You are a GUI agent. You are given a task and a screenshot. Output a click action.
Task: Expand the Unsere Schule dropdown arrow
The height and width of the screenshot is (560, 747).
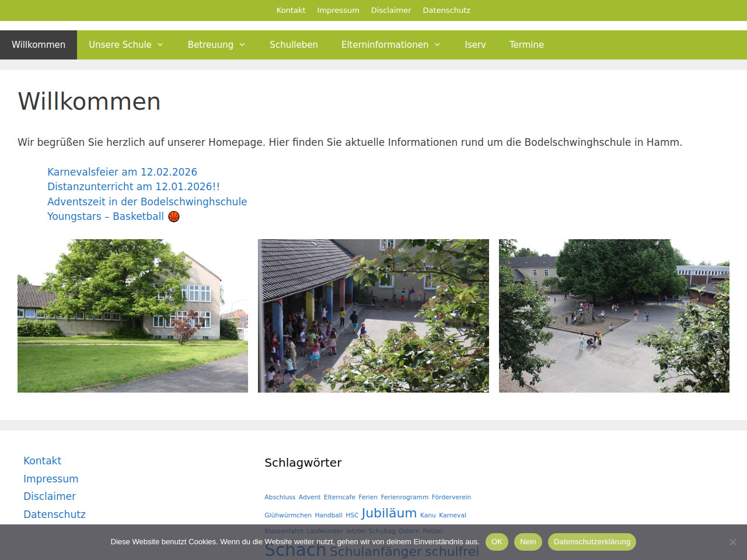click(x=160, y=45)
